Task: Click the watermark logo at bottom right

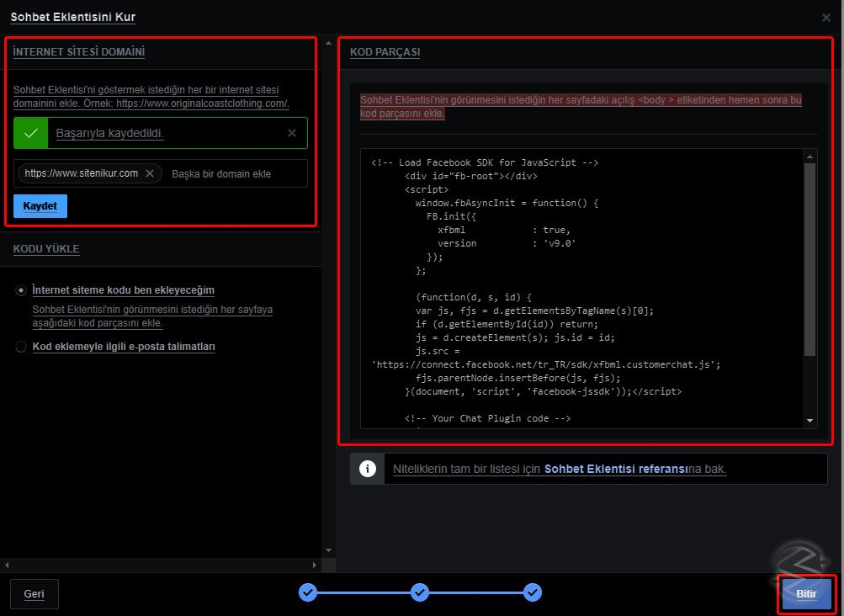Action: coord(800,556)
